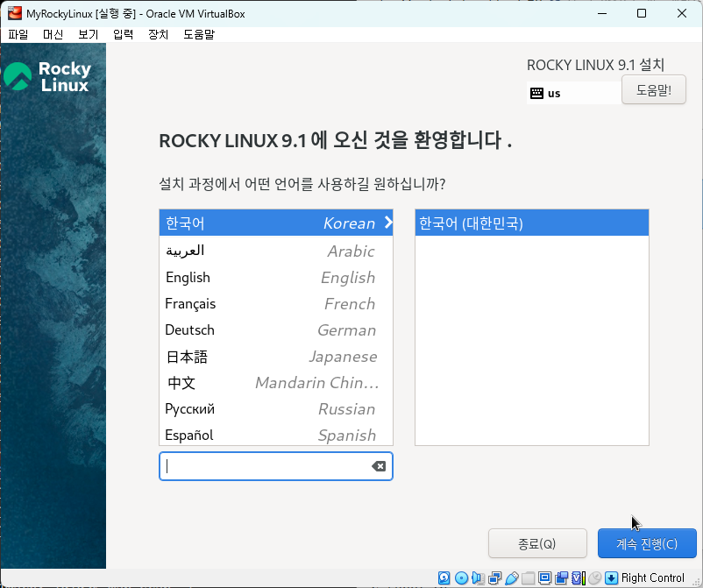Click the chevron arrow on Korean row
The width and height of the screenshot is (703, 588).
(388, 223)
